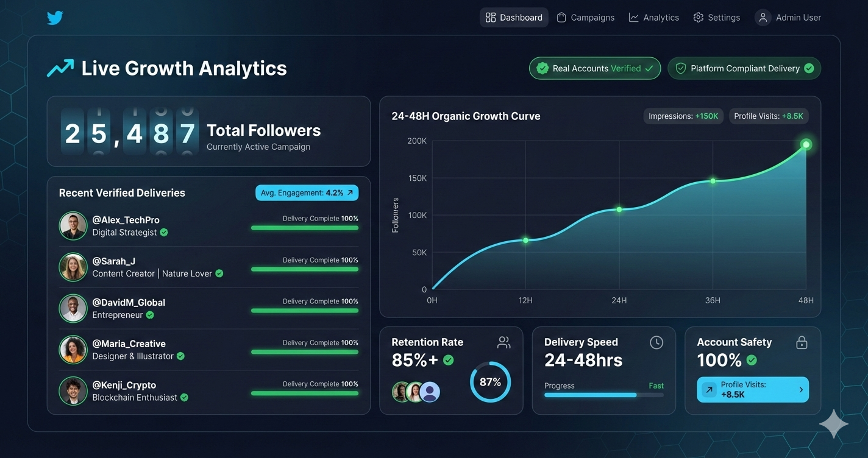Click the 24H data point on the growth curve
The image size is (868, 458).
[619, 210]
